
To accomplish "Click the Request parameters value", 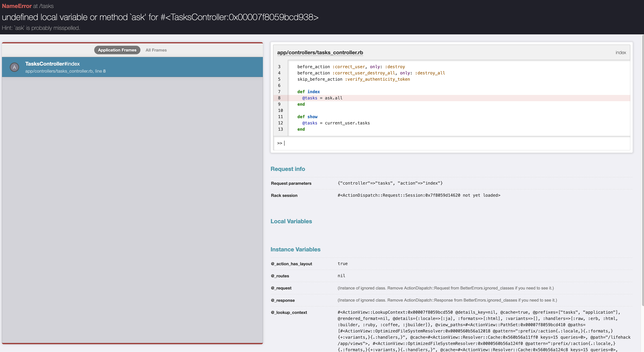I will [390, 183].
